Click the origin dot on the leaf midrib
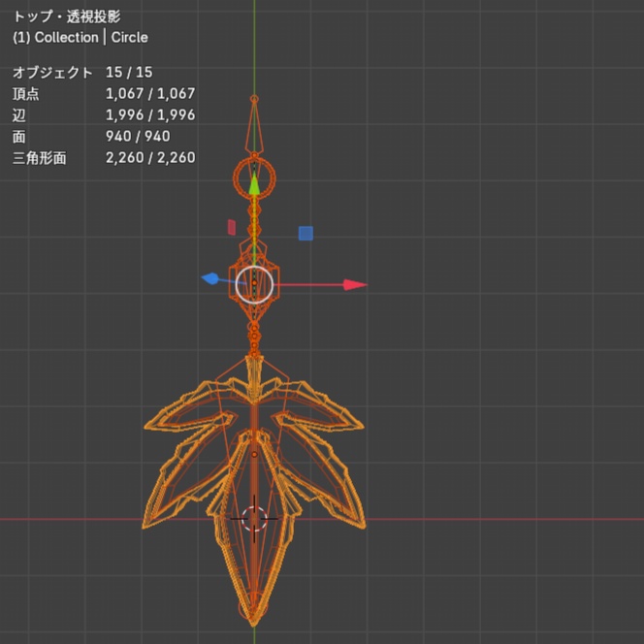The height and width of the screenshot is (644, 644). point(254,454)
